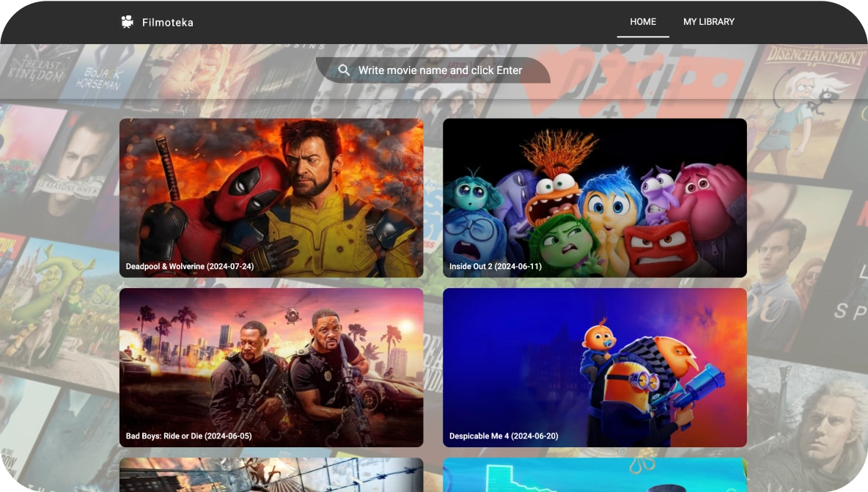868x492 pixels.
Task: Click the Filmoteka brand name
Action: tap(168, 23)
